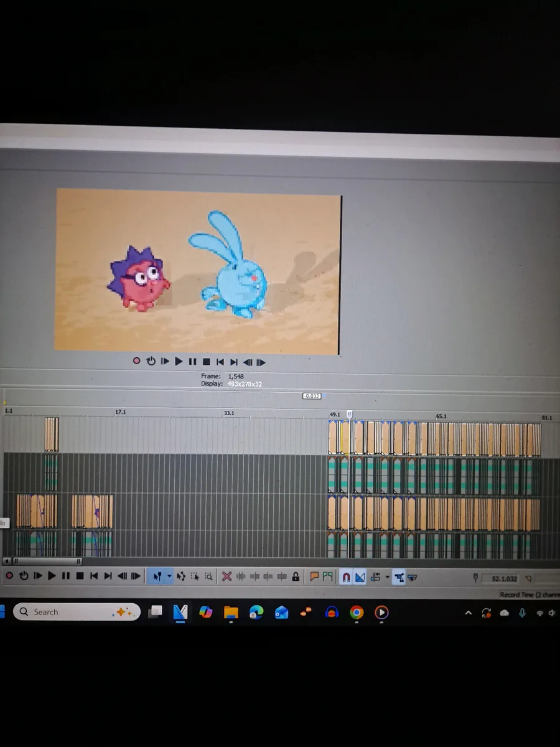Click the -0.032 indicator above the ruler
Image resolution: width=560 pixels, height=747 pixels.
click(312, 396)
